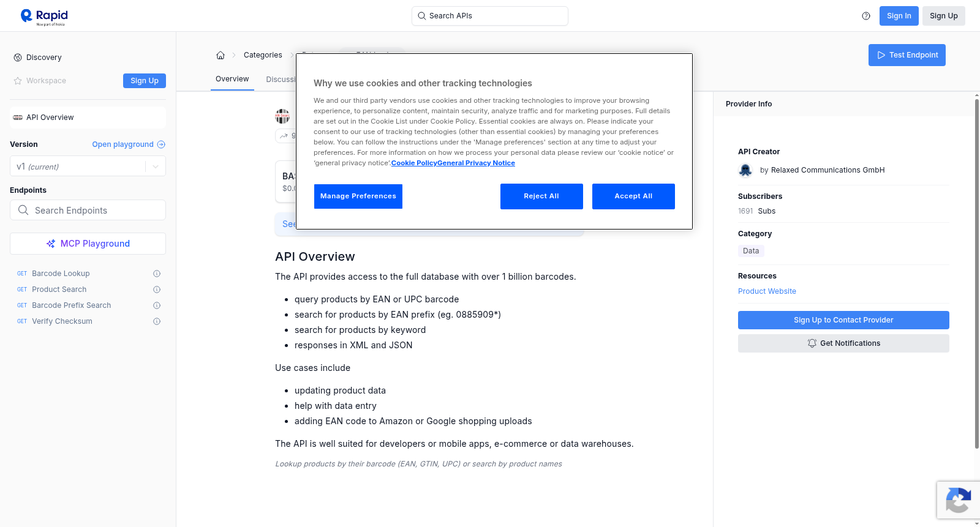The width and height of the screenshot is (980, 527).
Task: Open info icon for Barcode Prefix Search
Action: click(157, 305)
